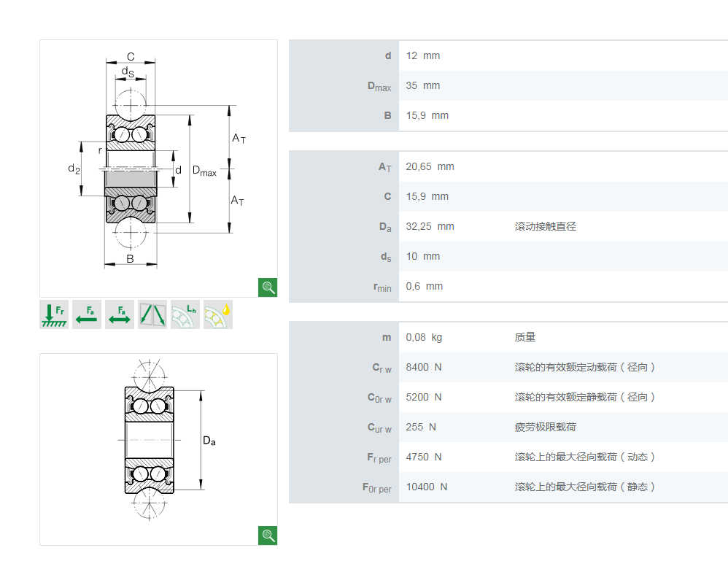Click the d 12 mm value

click(x=423, y=55)
